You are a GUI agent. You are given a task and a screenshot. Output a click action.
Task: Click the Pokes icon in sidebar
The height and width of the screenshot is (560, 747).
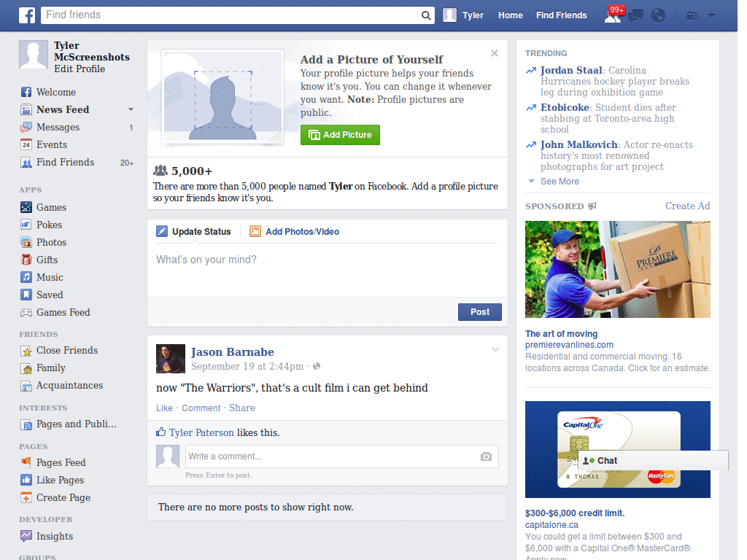[x=26, y=225]
